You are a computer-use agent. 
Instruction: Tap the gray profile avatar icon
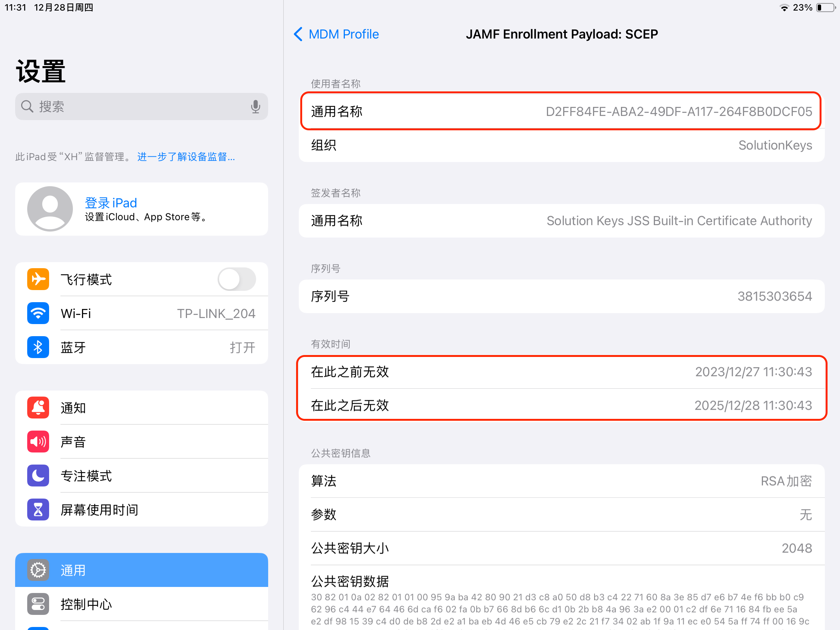[50, 209]
